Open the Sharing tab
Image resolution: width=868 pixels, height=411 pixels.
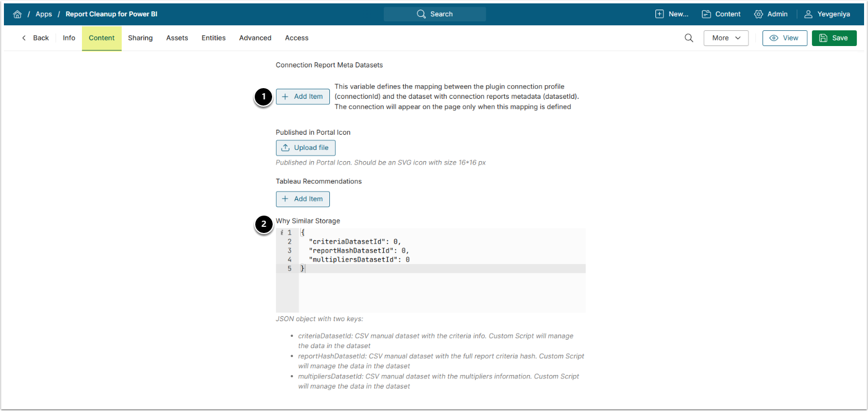(x=140, y=38)
